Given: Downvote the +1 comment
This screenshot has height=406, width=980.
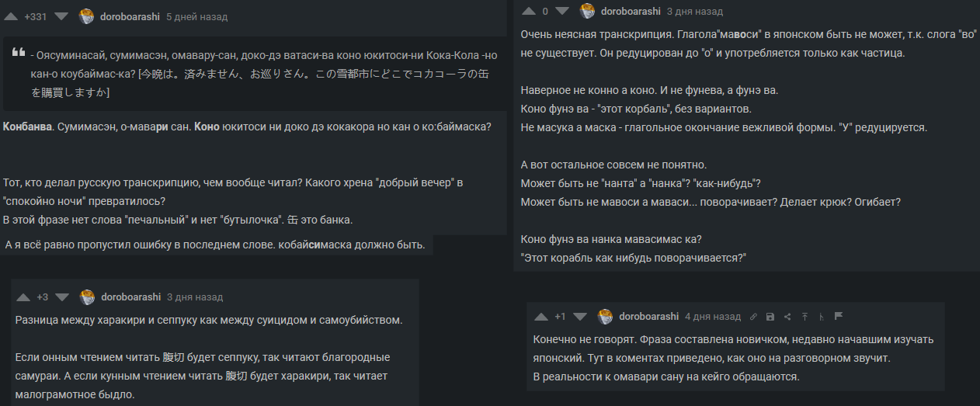Looking at the screenshot, I should 580,317.
